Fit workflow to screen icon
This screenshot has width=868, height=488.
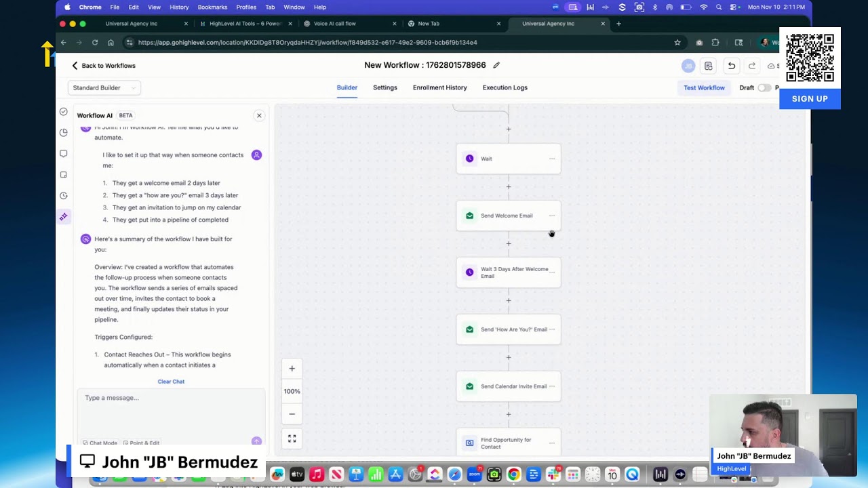pyautogui.click(x=292, y=439)
